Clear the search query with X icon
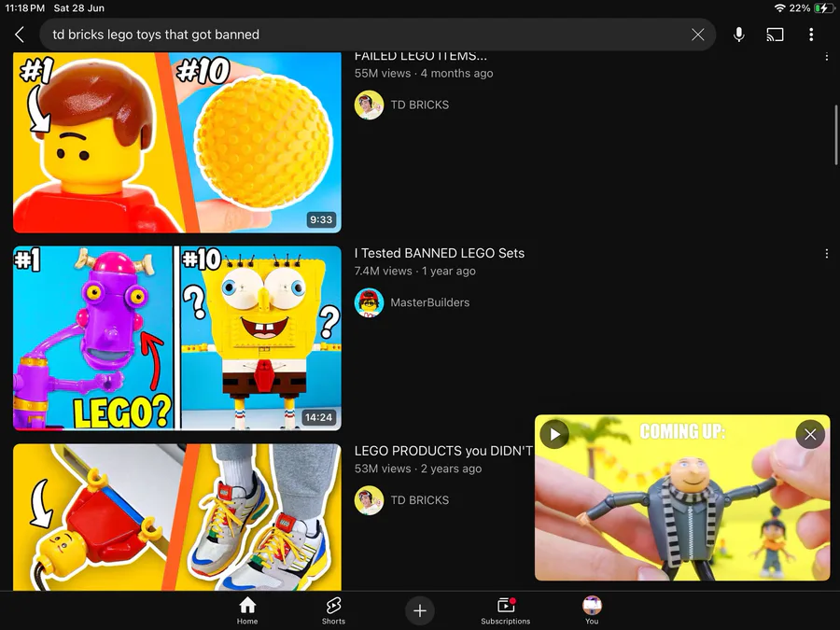 click(x=697, y=35)
